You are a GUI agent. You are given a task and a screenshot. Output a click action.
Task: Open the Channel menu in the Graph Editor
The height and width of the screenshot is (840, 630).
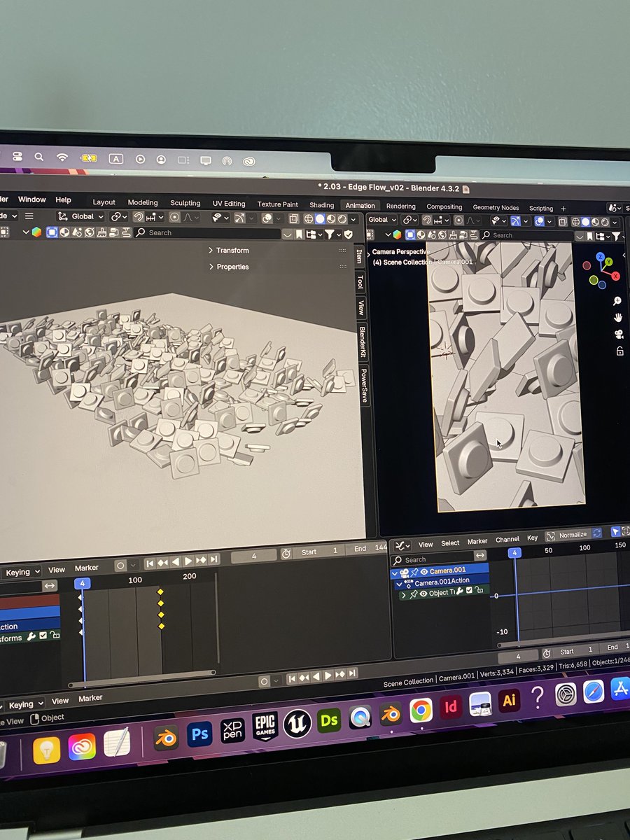(x=507, y=540)
